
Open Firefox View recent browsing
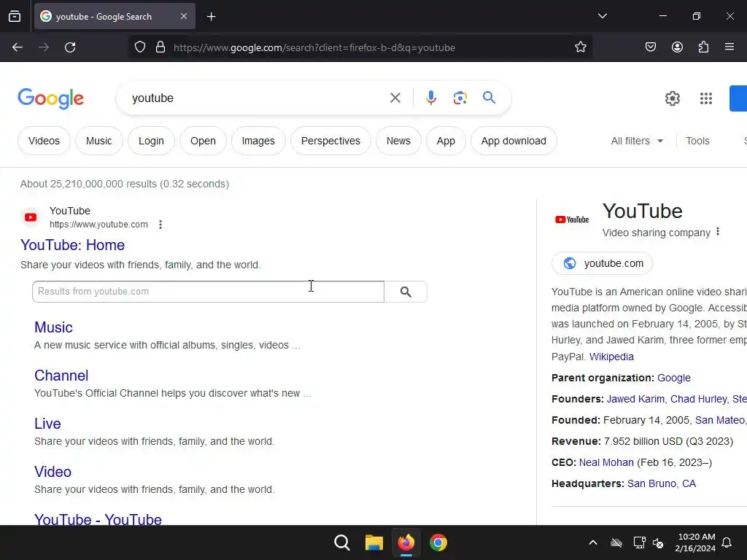click(15, 16)
